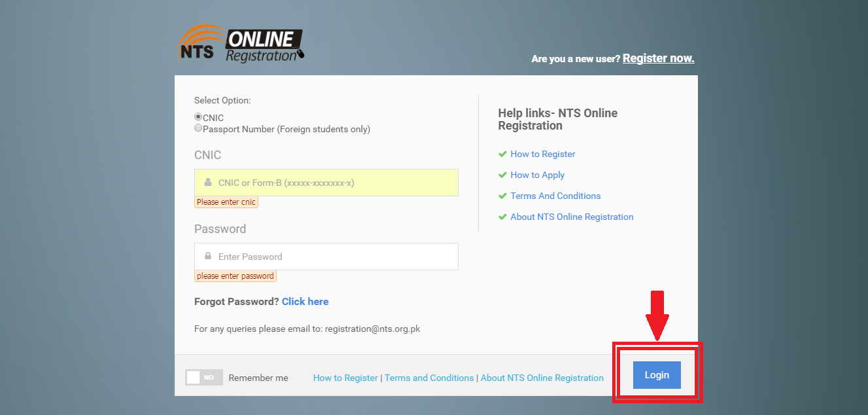Click the 'please enter password' error message
Screen dimensions: 868x415
pos(235,276)
